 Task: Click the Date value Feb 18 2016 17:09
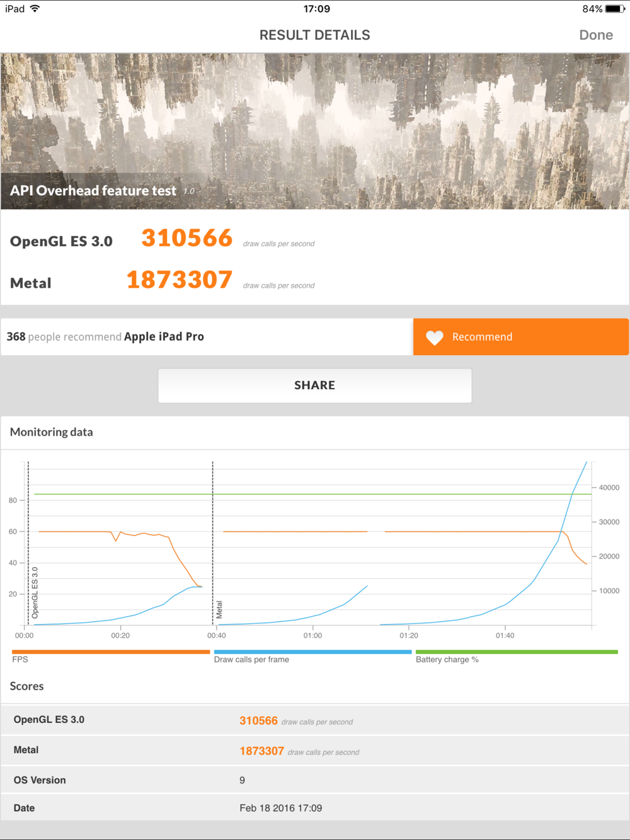coord(281,808)
